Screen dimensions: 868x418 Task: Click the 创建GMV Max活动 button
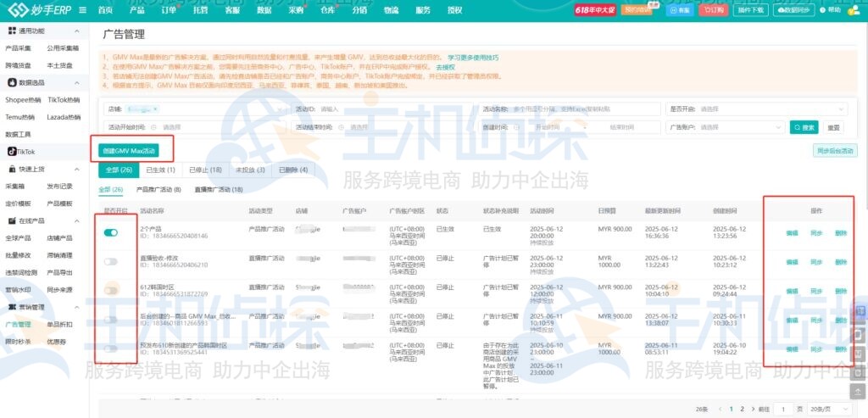point(129,151)
